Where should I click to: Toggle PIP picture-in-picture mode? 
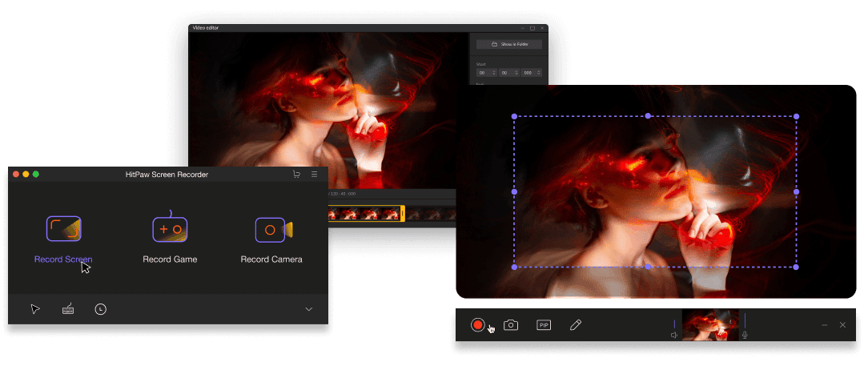(544, 325)
